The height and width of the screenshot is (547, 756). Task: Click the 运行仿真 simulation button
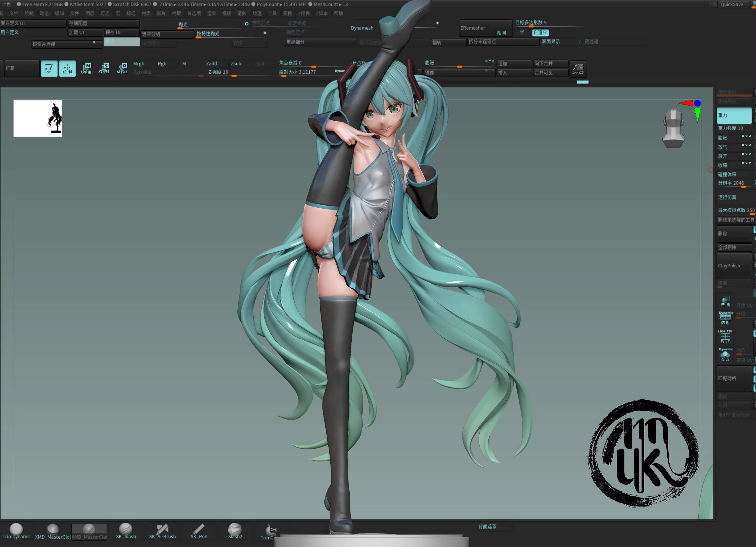tap(727, 197)
